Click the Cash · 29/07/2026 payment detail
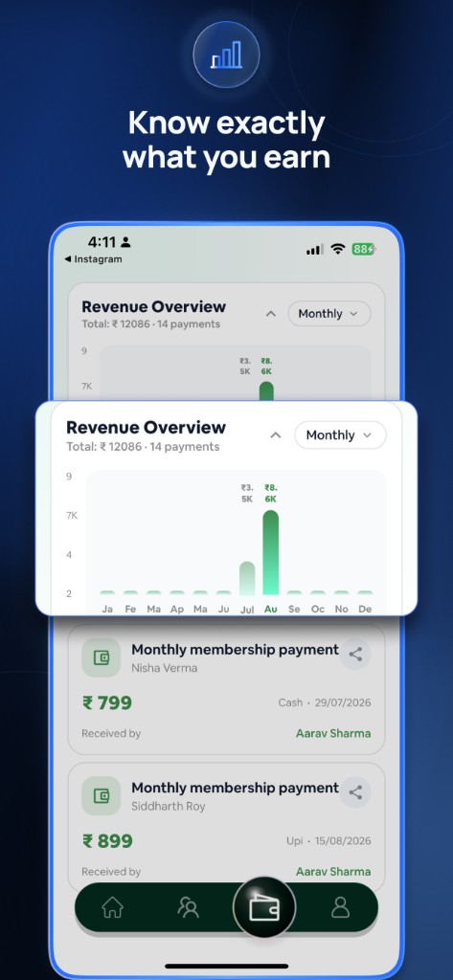 coord(325,703)
